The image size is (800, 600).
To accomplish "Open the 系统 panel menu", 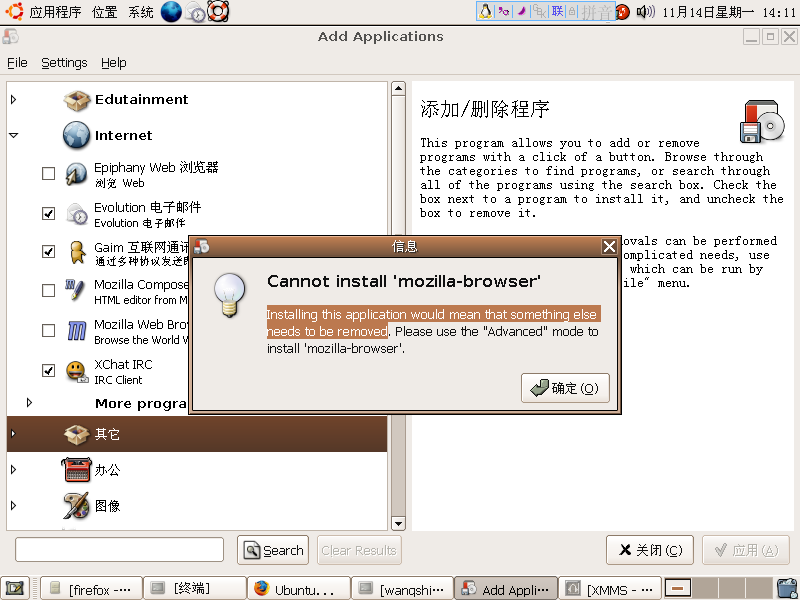I will pos(141,12).
